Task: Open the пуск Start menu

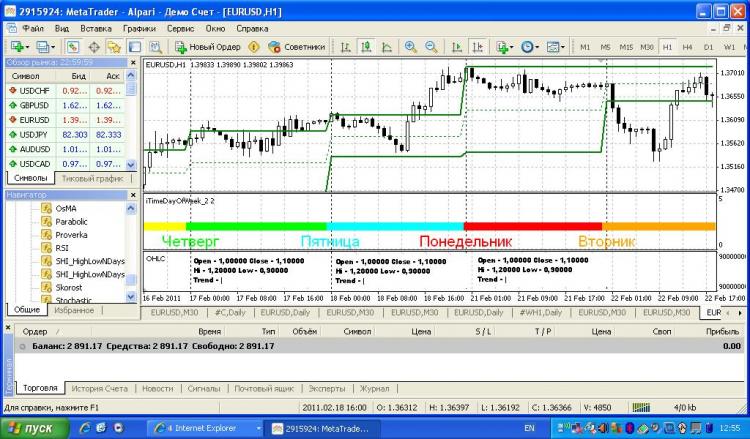Action: (x=34, y=428)
